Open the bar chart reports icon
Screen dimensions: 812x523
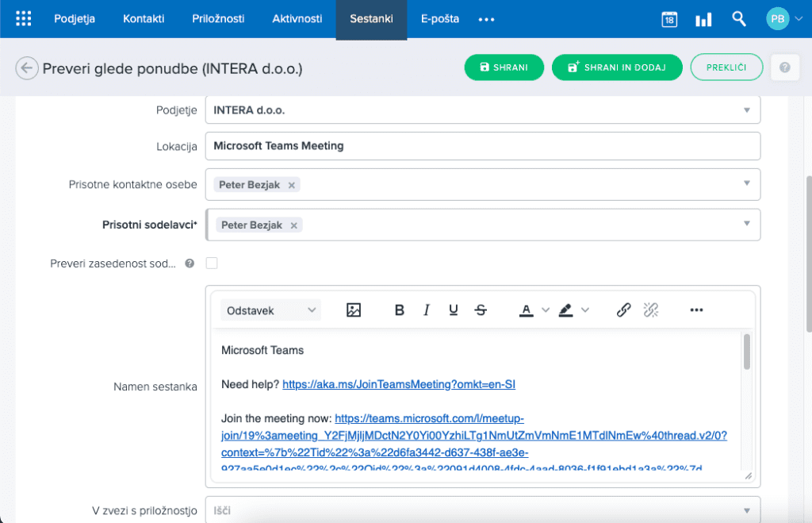tap(703, 19)
